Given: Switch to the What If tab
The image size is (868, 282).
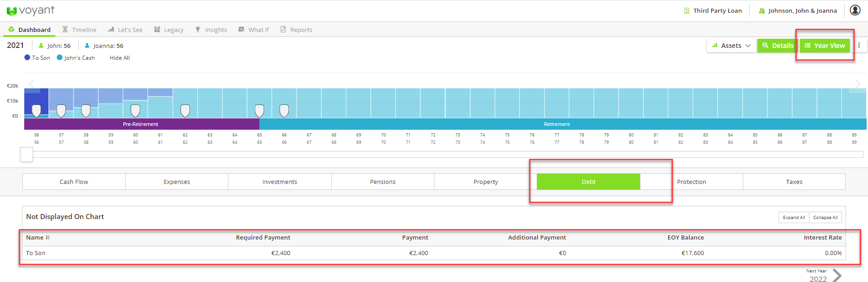Looking at the screenshot, I should coord(254,30).
